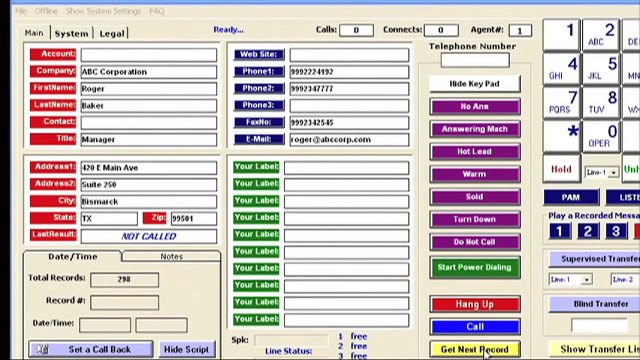Image resolution: width=640 pixels, height=360 pixels.
Task: Click keypad digit 2 ABC
Action: point(601,35)
